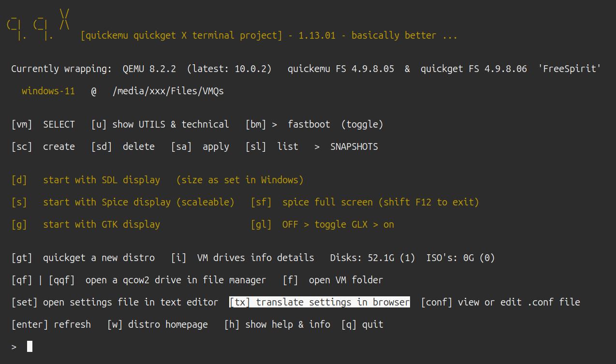Open [conf] view or edit .conf file
The width and height of the screenshot is (616, 364).
(500, 303)
